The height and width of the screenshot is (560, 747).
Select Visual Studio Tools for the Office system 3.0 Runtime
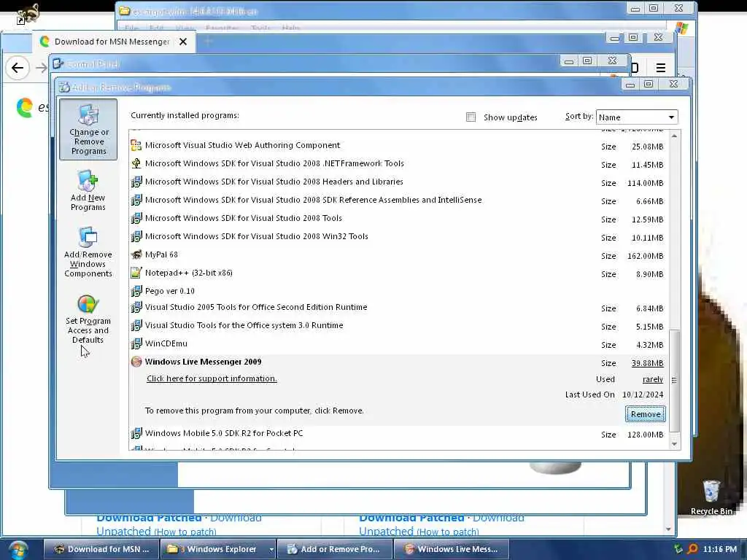(398, 326)
